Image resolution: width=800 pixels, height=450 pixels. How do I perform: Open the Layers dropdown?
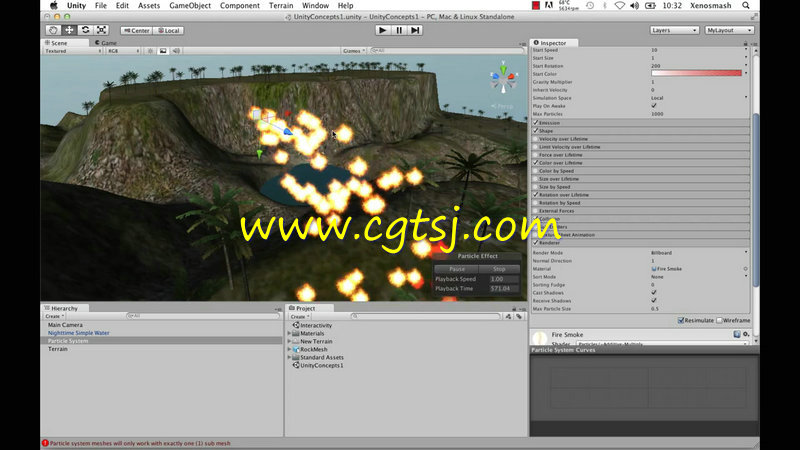[x=674, y=30]
